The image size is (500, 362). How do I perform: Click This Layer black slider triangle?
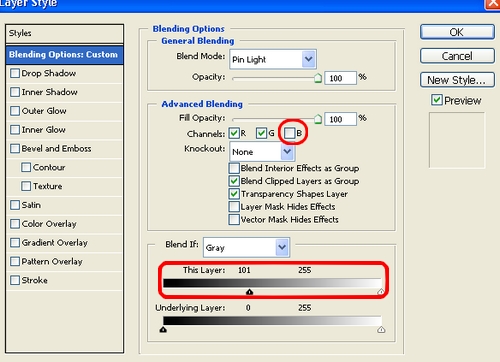[x=249, y=292]
